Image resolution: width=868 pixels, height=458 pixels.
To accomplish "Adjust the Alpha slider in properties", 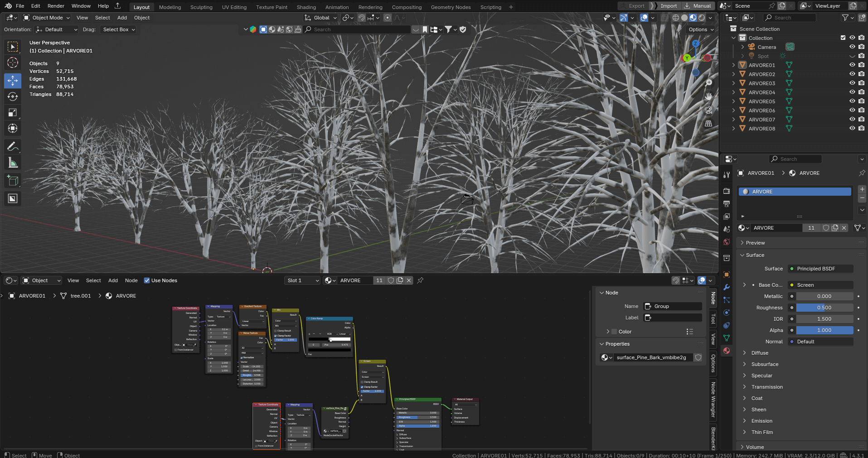I will click(x=824, y=330).
